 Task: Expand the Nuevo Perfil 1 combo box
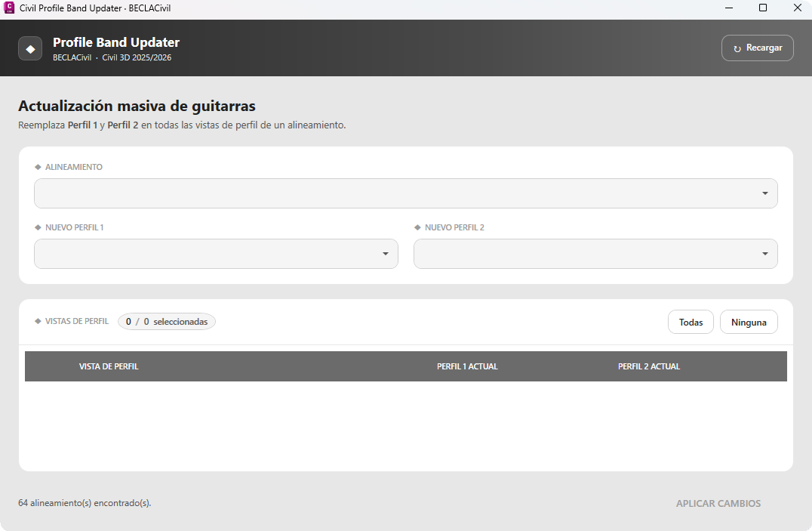click(216, 254)
